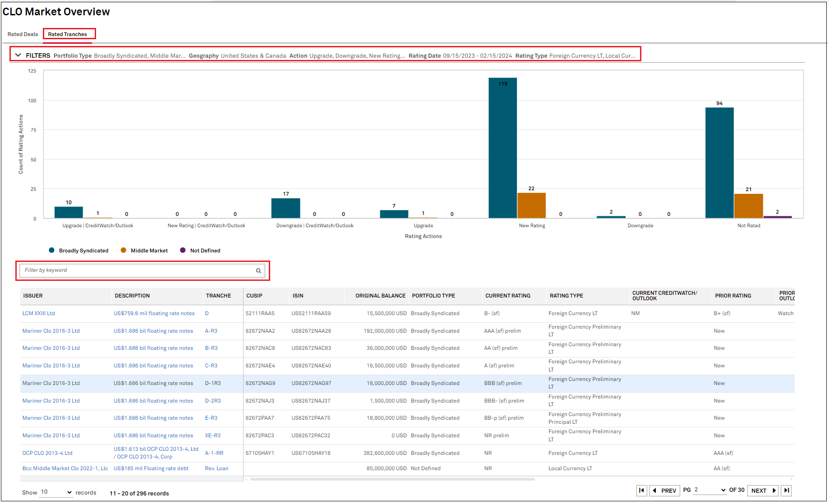829x504 pixels.
Task: Open the Rev. Loan tranche link
Action: [x=216, y=468]
